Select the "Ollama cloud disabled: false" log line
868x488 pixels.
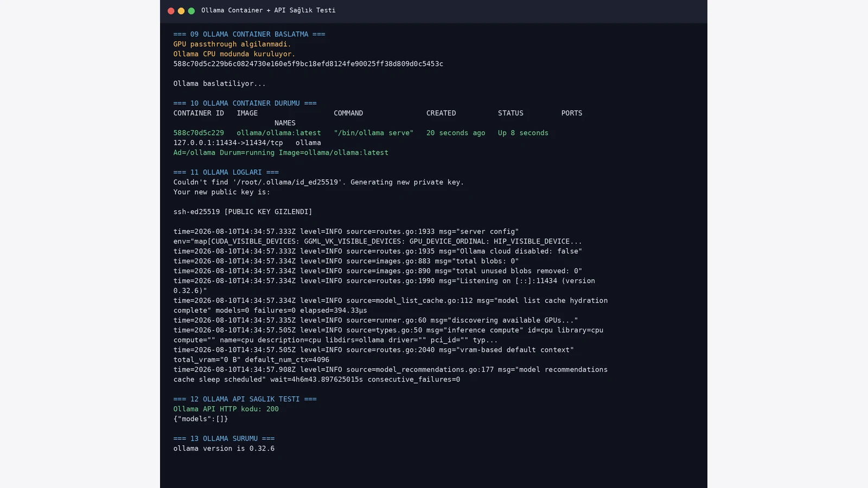(x=378, y=252)
